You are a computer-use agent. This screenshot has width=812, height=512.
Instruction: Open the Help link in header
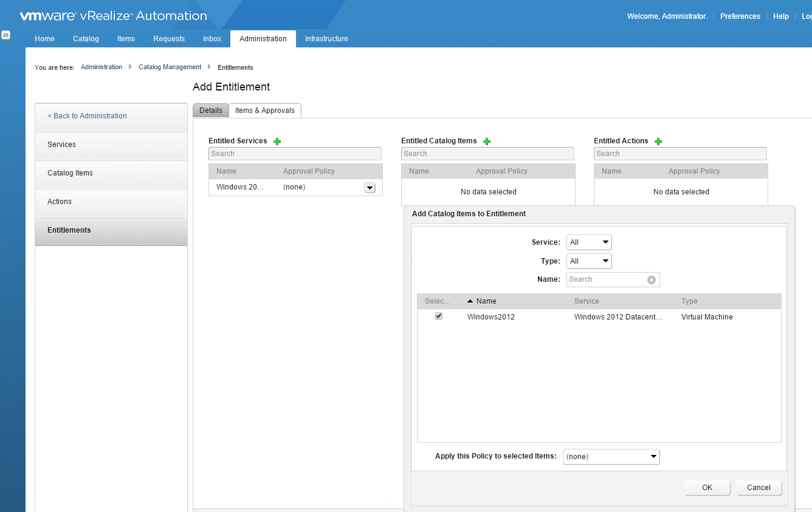(x=781, y=16)
